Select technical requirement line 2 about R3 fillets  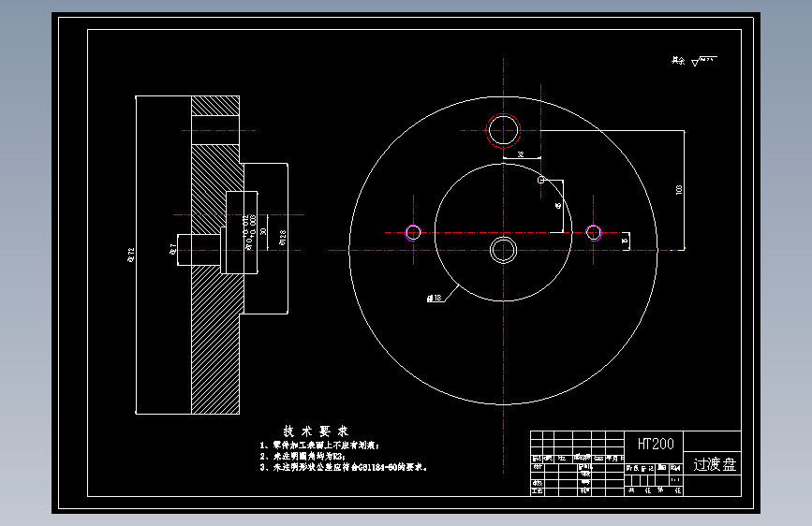tap(303, 456)
